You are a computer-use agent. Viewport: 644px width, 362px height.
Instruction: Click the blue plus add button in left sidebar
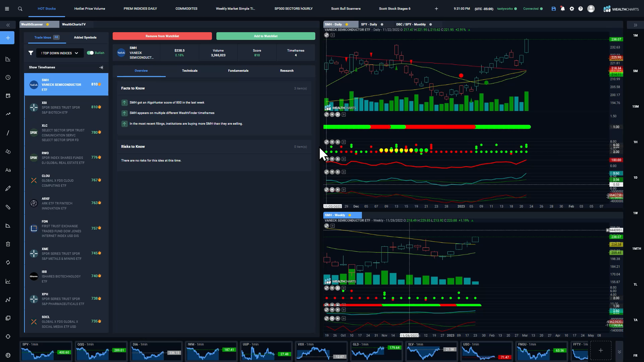pos(8,38)
